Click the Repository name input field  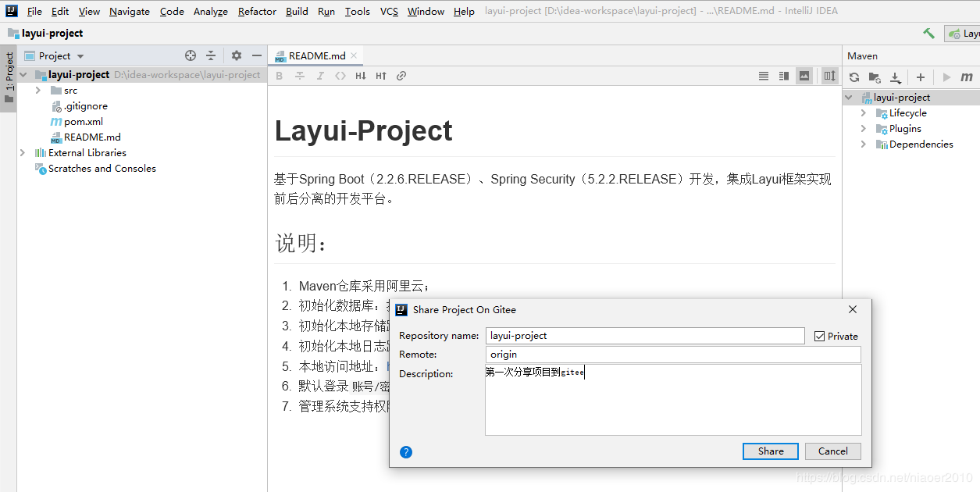click(x=645, y=336)
